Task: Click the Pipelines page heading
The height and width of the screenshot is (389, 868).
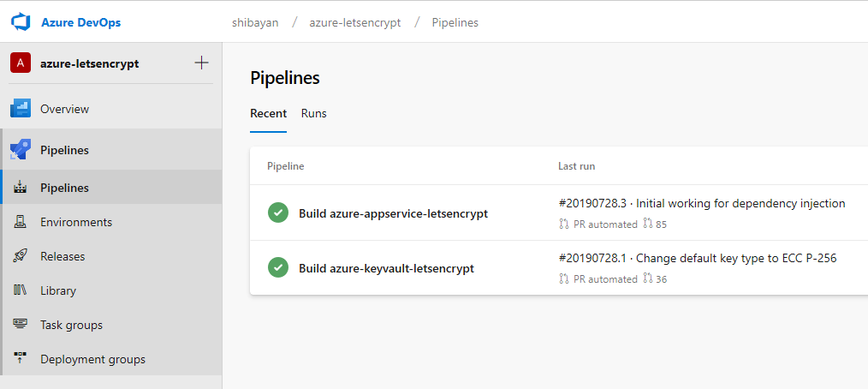Action: click(285, 78)
